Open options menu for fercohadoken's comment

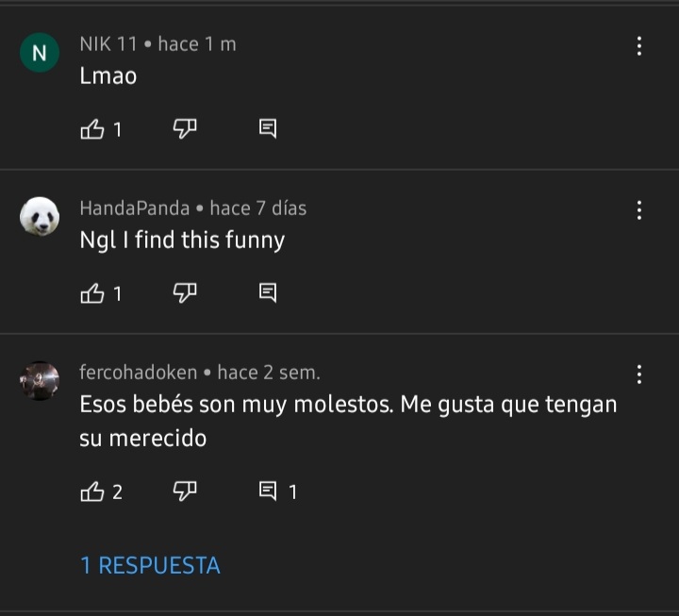pyautogui.click(x=639, y=375)
